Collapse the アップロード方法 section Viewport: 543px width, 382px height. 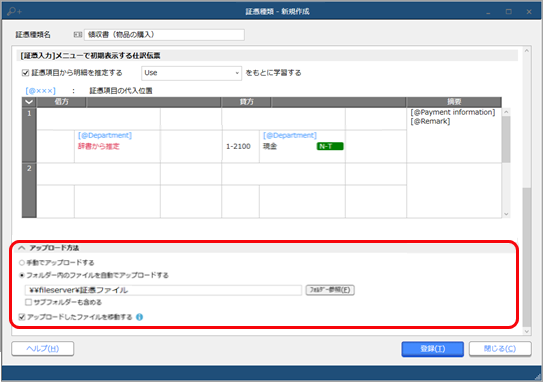tap(22, 248)
